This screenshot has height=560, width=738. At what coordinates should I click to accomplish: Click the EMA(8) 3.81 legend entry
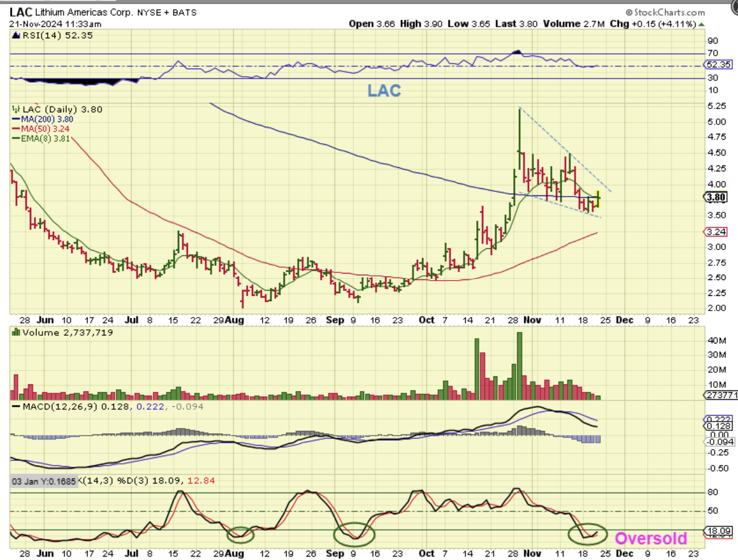point(46,139)
